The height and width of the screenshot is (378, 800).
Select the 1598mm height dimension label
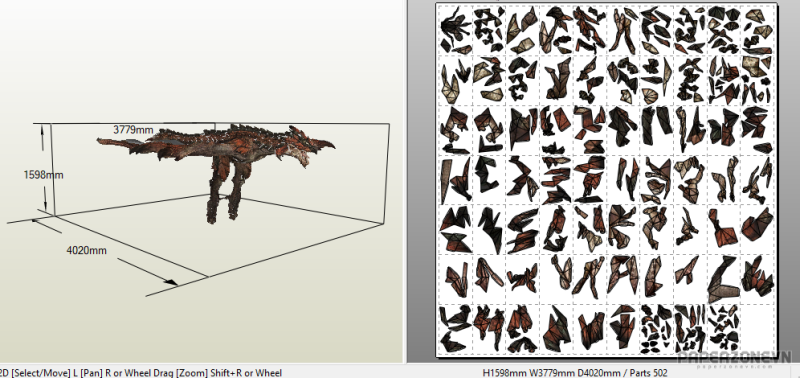[43, 175]
